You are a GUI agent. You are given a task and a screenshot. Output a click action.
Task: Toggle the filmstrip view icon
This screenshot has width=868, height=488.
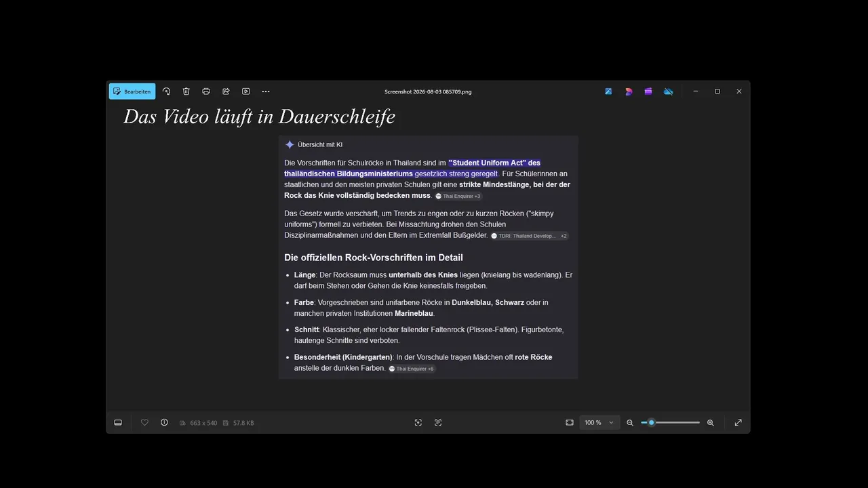(x=118, y=422)
